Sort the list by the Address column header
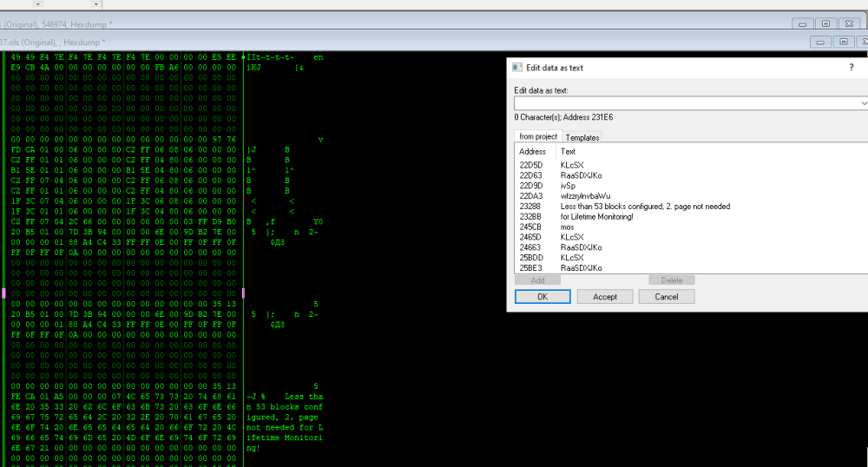Image resolution: width=868 pixels, height=467 pixels. [x=533, y=152]
